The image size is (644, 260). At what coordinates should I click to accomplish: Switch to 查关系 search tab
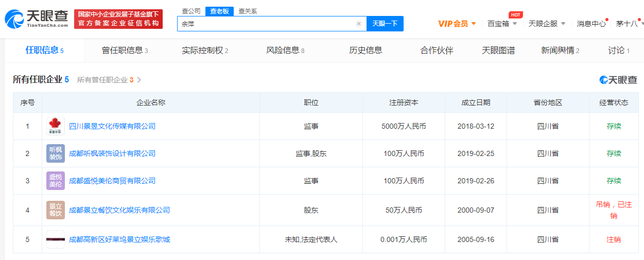click(x=248, y=11)
